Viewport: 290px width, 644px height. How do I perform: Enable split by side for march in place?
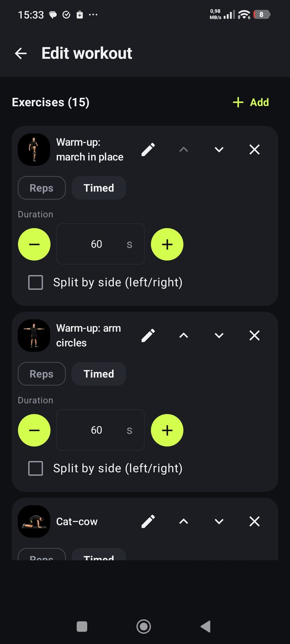pos(35,283)
